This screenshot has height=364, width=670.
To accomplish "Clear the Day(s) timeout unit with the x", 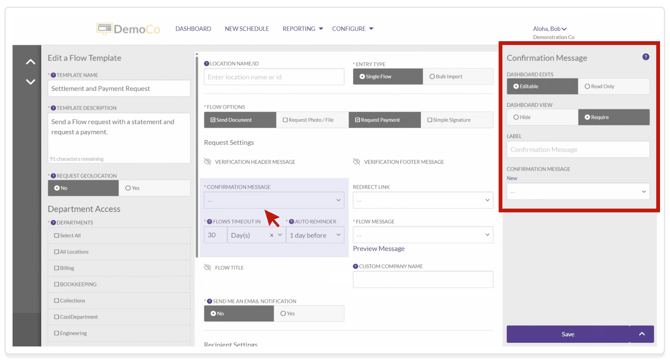I will click(x=271, y=235).
